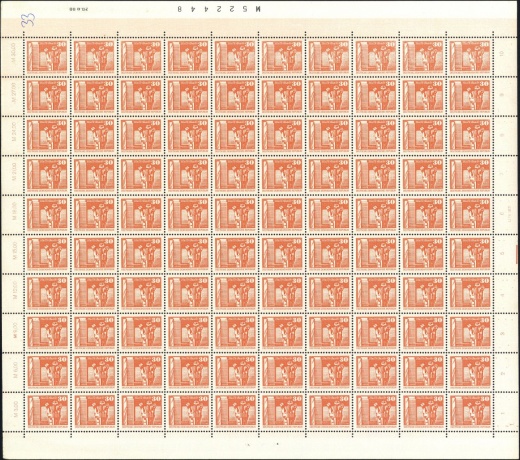
Task: Click the stamp next to the M 15,00 label
Action: click(47, 253)
